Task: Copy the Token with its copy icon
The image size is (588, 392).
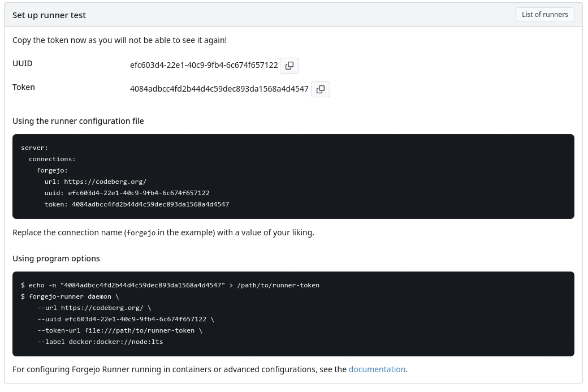Action: pos(320,89)
